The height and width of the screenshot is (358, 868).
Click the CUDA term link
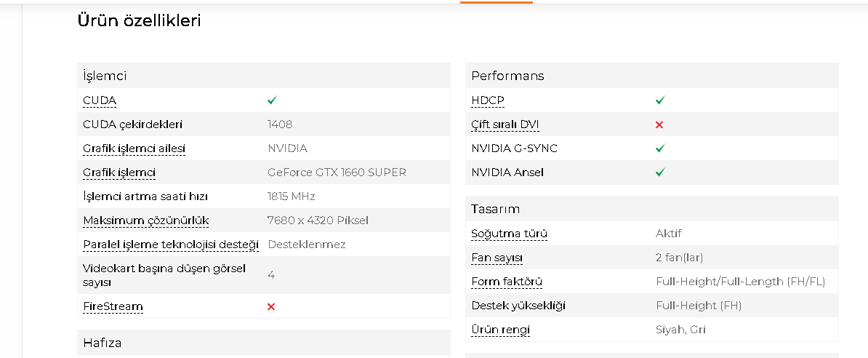point(100,100)
